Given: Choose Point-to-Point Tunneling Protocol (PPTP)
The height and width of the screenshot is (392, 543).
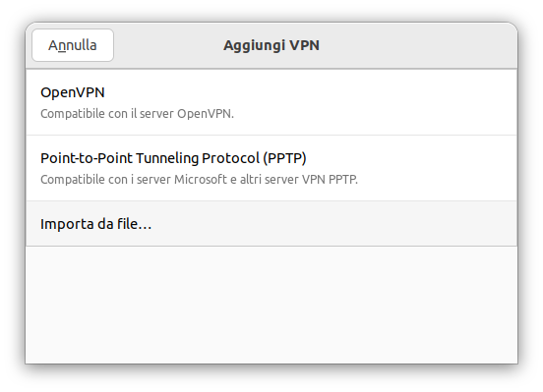Looking at the screenshot, I should [271, 168].
